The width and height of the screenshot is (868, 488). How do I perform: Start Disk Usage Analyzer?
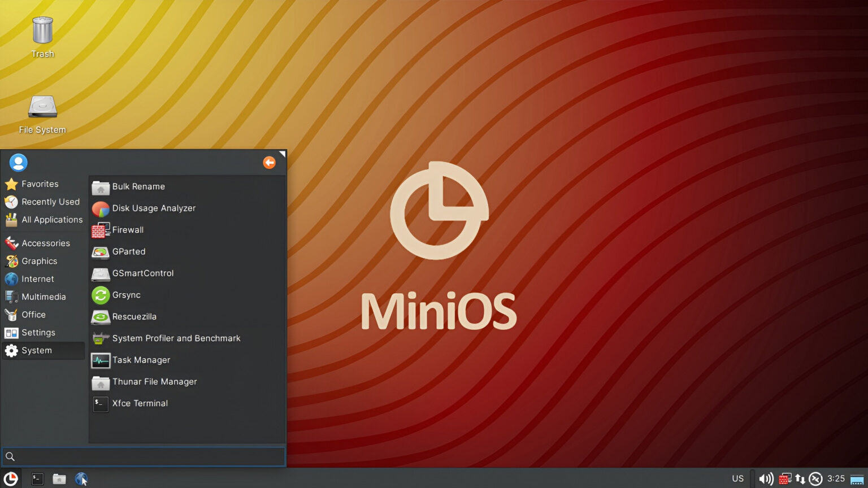(154, 208)
